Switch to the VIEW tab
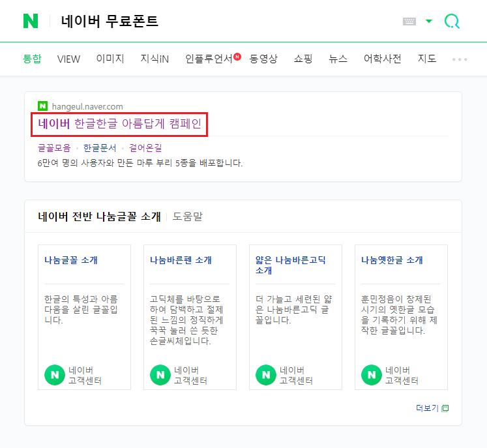The image size is (487, 448). click(68, 59)
